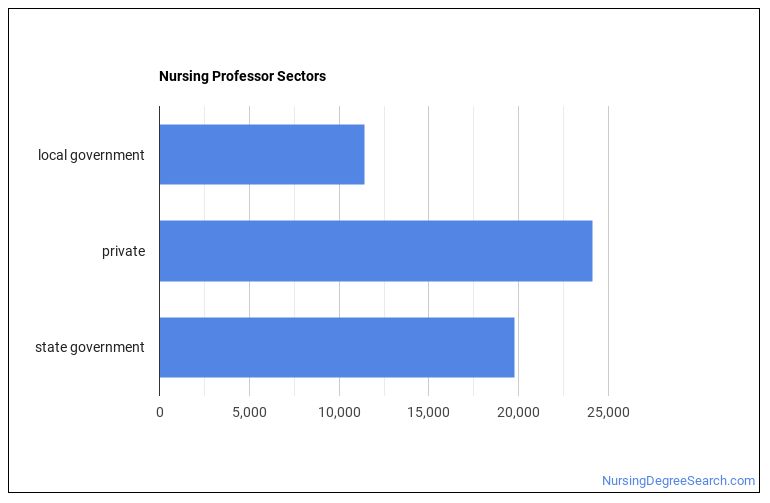Open the NursingDegreeSearch.com link

tap(678, 481)
